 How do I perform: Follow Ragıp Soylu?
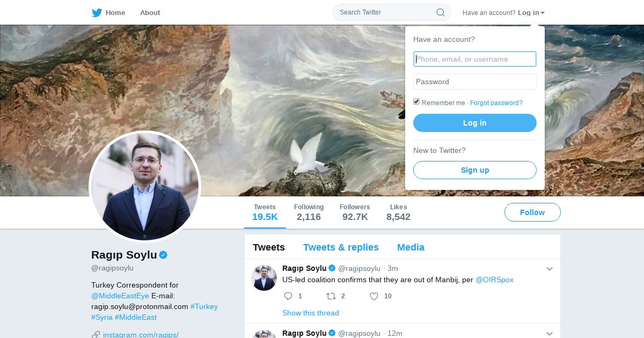click(x=532, y=212)
